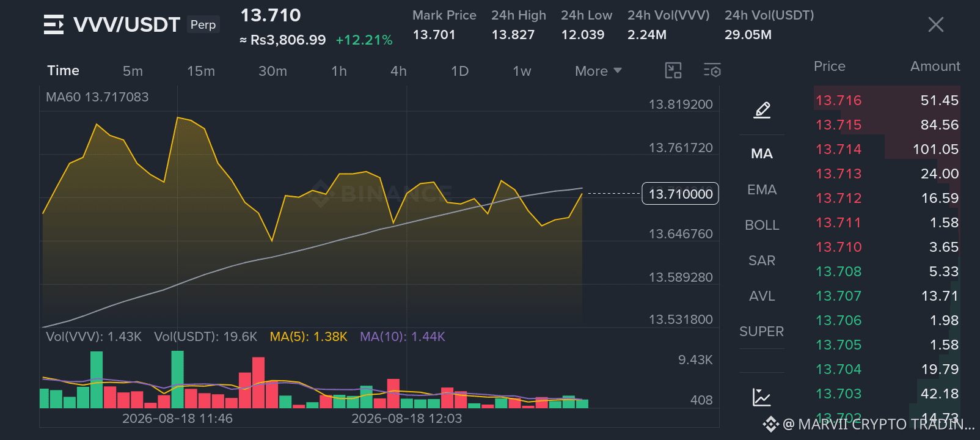
Task: Select the 5m timeframe
Action: (133, 71)
